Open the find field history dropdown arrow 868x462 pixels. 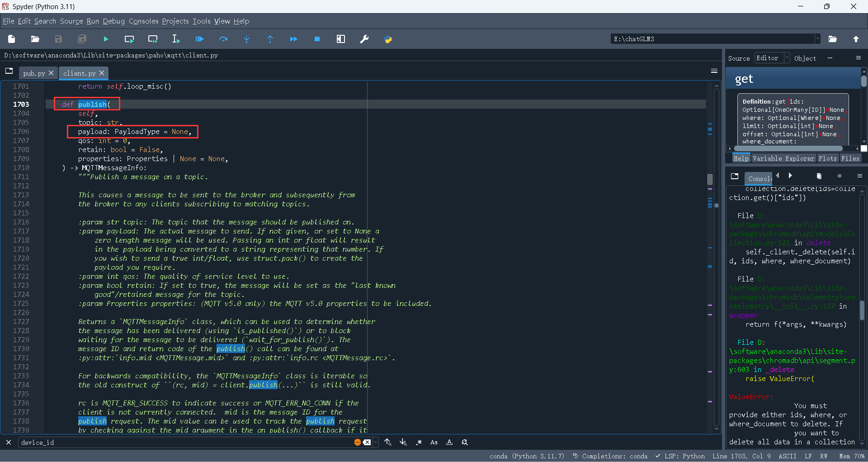[376, 443]
